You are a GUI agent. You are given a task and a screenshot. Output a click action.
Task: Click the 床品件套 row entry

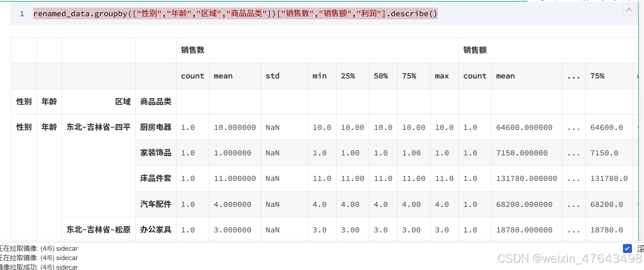tap(156, 178)
